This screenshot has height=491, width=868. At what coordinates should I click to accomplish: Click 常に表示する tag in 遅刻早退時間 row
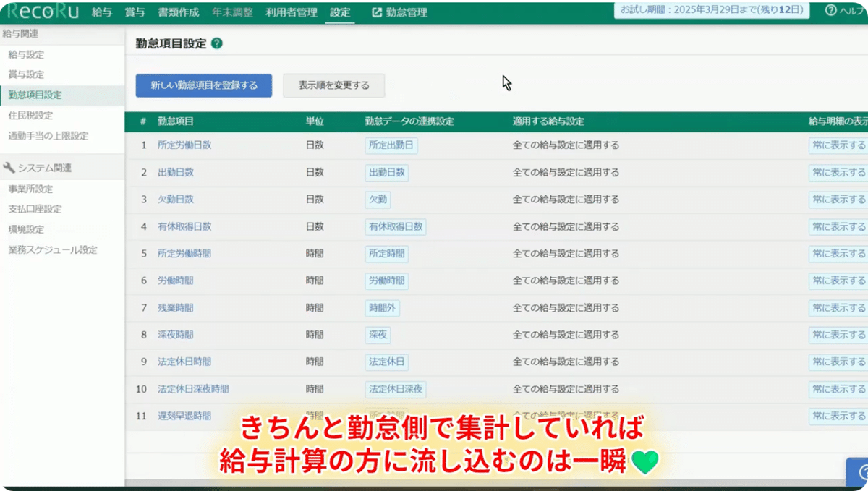838,417
